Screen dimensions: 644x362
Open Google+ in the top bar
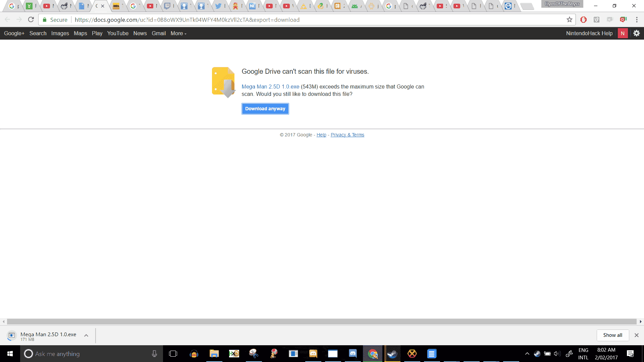pos(14,33)
